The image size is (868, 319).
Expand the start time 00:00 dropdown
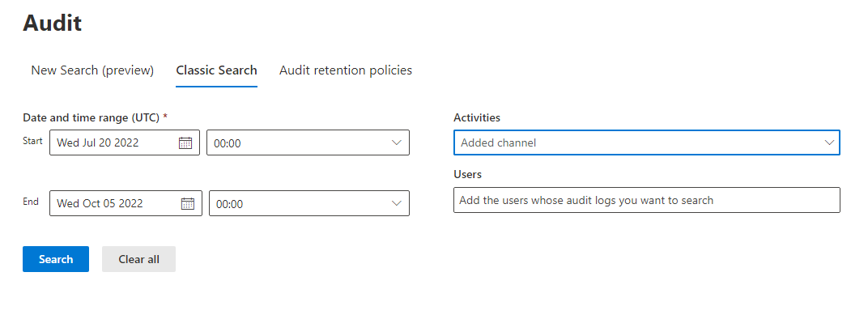[308, 142]
